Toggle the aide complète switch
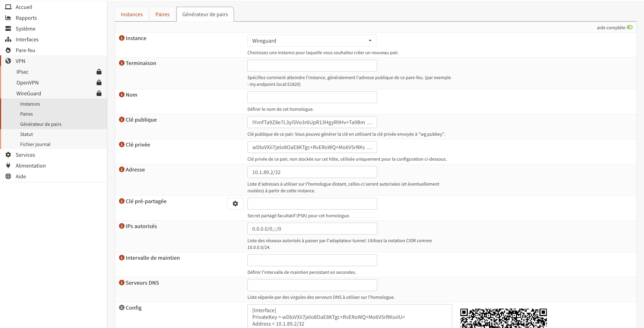 click(x=629, y=27)
